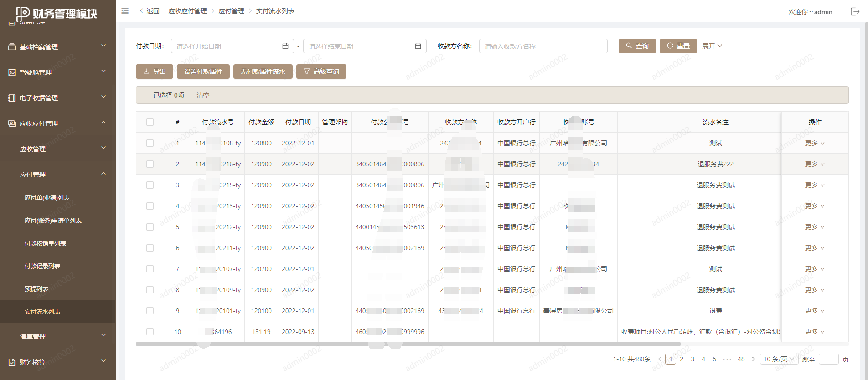Click the 查询 search button
868x380 pixels.
tap(637, 46)
